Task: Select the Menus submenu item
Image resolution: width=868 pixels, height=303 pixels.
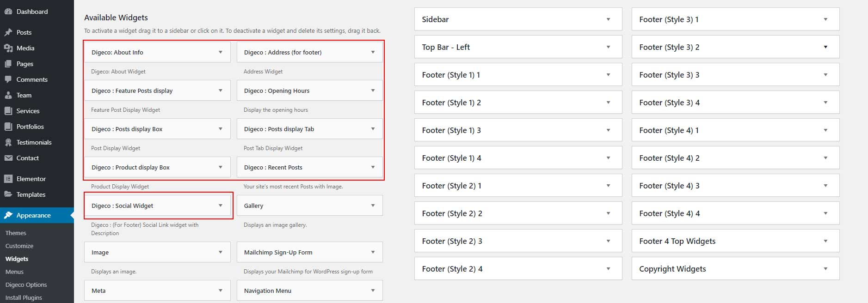Action: coord(14,272)
